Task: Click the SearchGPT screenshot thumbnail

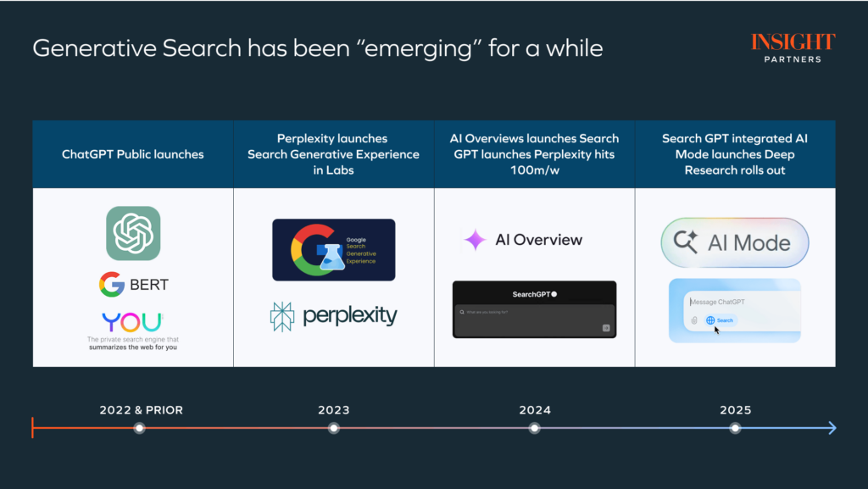Action: pyautogui.click(x=534, y=309)
